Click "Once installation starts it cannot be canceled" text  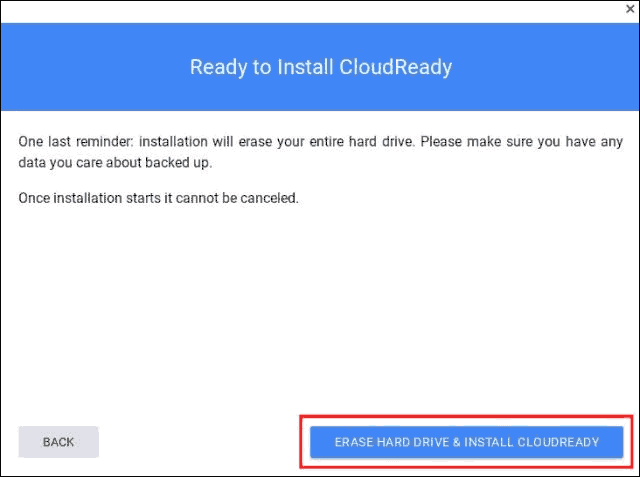click(x=158, y=198)
